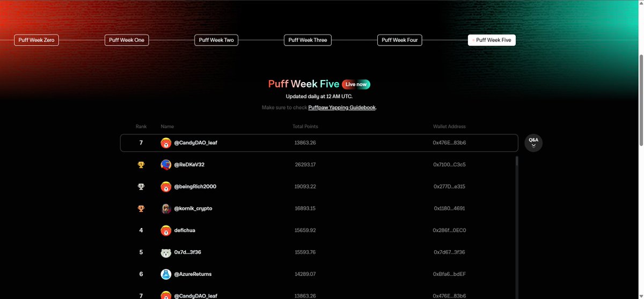Click the defichua avatar icon
Viewport: 644px width, 299px height.
point(166,230)
